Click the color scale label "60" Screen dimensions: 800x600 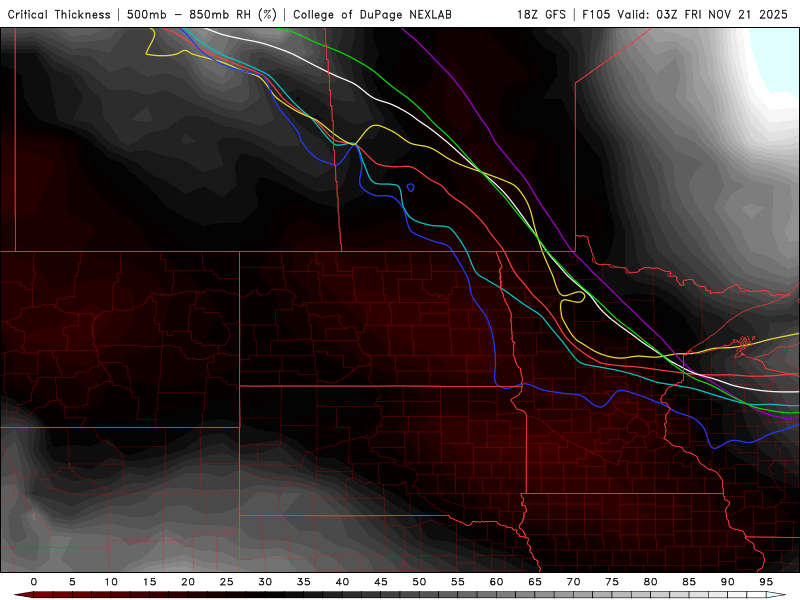pos(496,582)
